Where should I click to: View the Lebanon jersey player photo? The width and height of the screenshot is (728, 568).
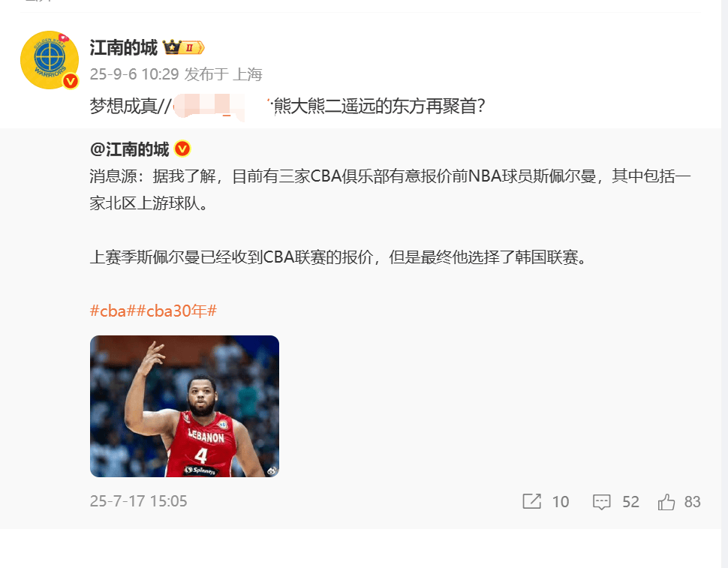pos(185,406)
